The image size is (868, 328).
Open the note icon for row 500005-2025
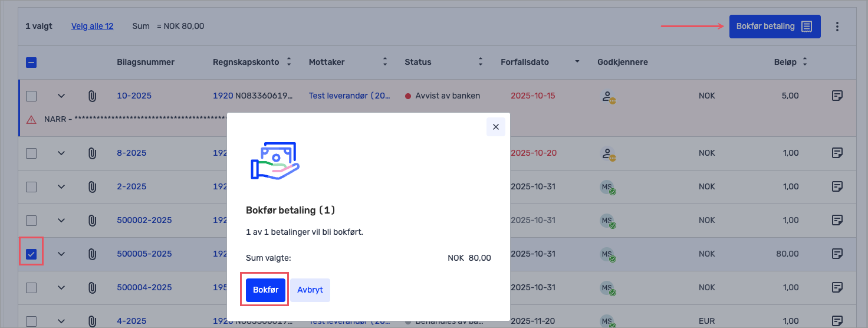point(837,254)
